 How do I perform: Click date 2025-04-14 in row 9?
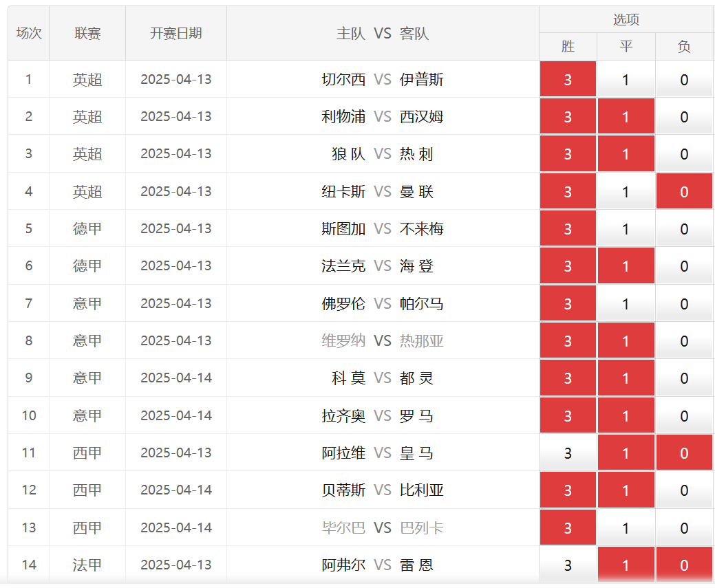[x=176, y=378]
